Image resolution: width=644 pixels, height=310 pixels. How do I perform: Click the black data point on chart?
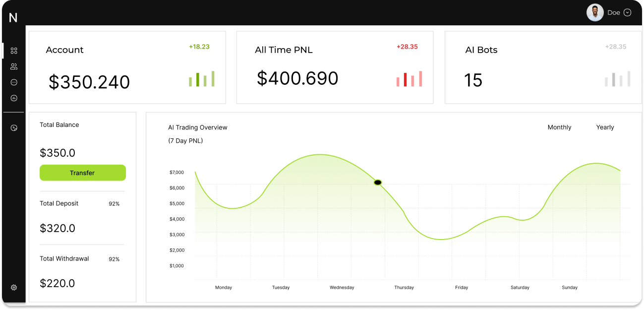(x=378, y=183)
